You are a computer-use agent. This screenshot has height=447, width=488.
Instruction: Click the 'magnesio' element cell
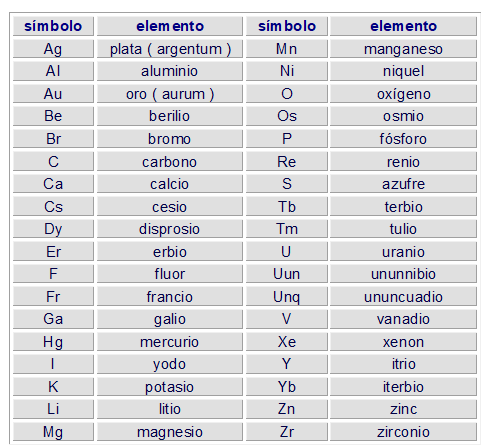pyautogui.click(x=170, y=432)
